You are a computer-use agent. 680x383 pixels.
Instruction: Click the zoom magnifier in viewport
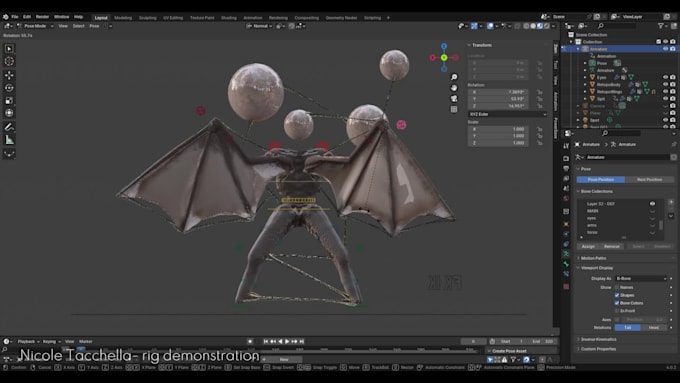pos(454,77)
